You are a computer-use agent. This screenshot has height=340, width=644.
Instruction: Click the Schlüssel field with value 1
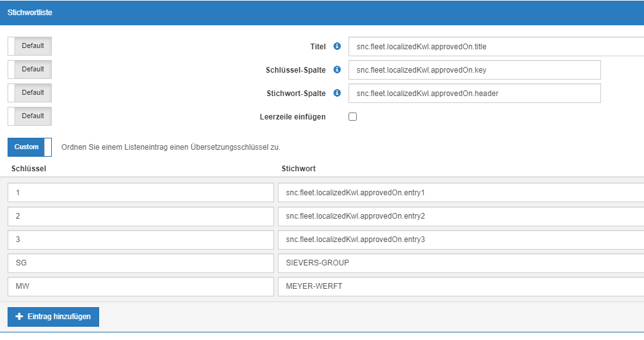tap(141, 193)
